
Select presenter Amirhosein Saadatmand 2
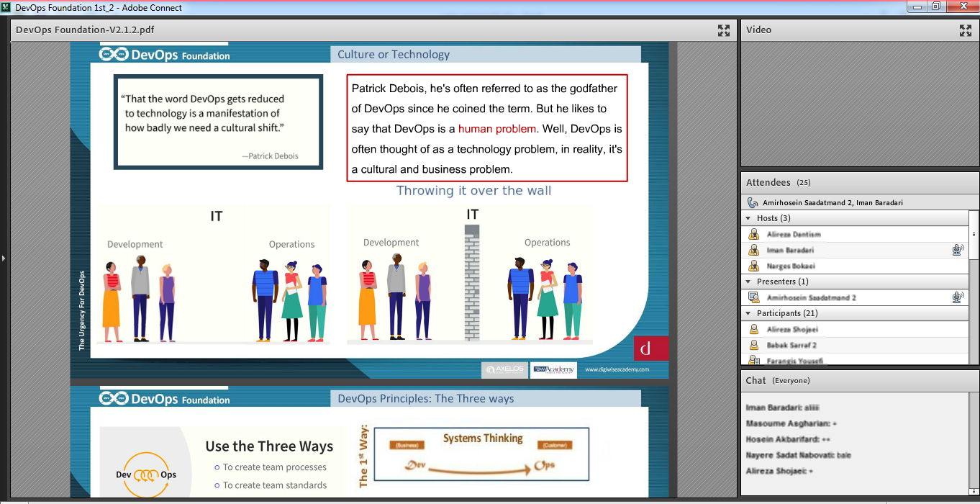(856, 297)
